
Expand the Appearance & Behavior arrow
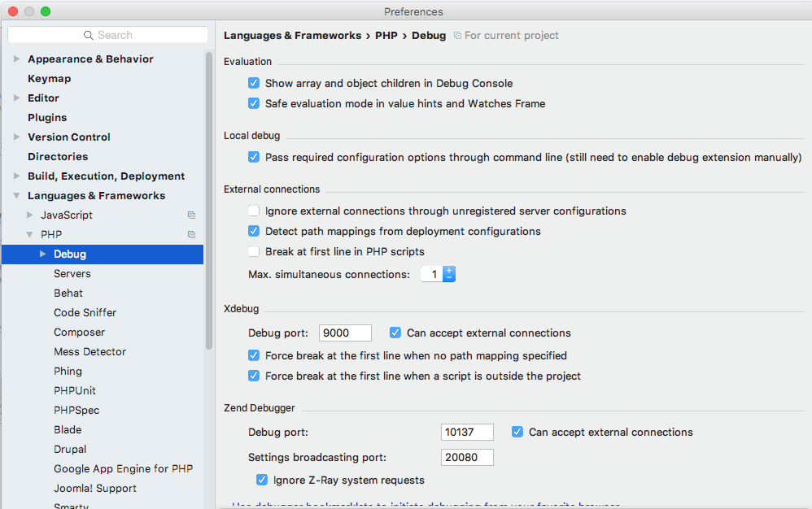coord(16,59)
